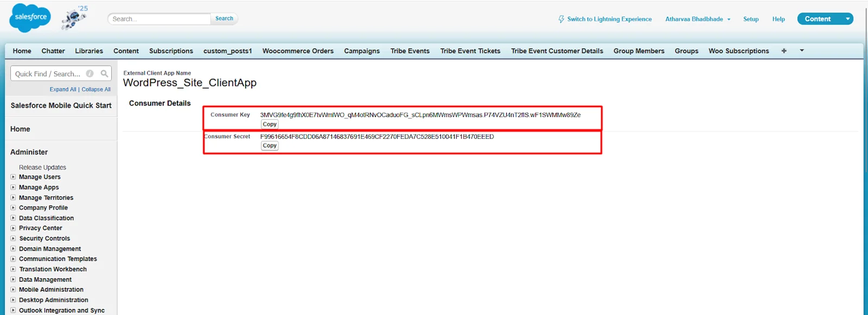The height and width of the screenshot is (315, 868).
Task: Click the sidebar Home link
Action: [20, 129]
